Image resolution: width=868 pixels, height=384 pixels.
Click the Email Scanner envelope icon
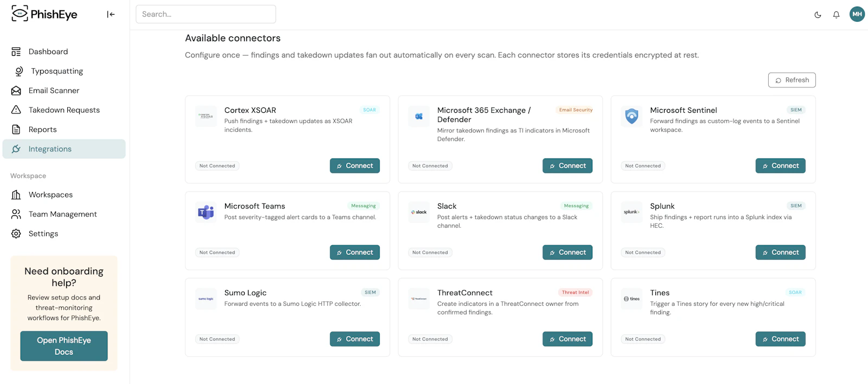coord(16,91)
